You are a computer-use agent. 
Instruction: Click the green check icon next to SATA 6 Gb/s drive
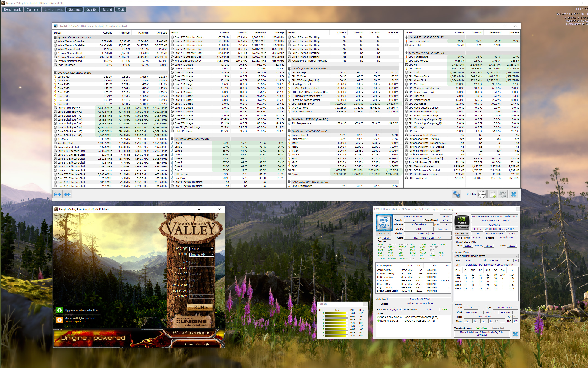click(378, 317)
